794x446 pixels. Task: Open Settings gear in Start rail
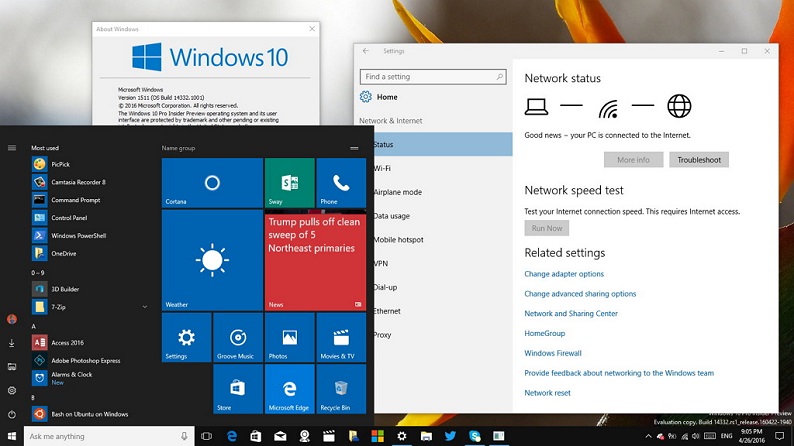pyautogui.click(x=12, y=390)
